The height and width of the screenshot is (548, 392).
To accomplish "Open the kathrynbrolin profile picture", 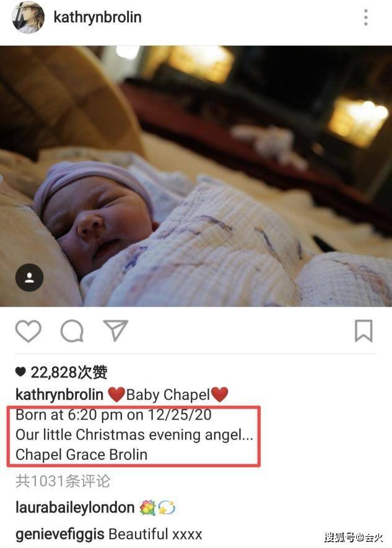I will pos(28,17).
